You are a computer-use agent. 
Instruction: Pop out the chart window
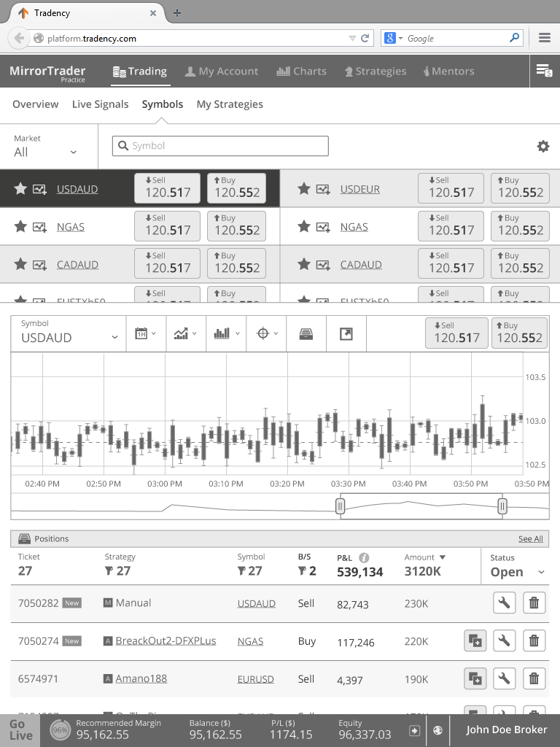point(346,334)
